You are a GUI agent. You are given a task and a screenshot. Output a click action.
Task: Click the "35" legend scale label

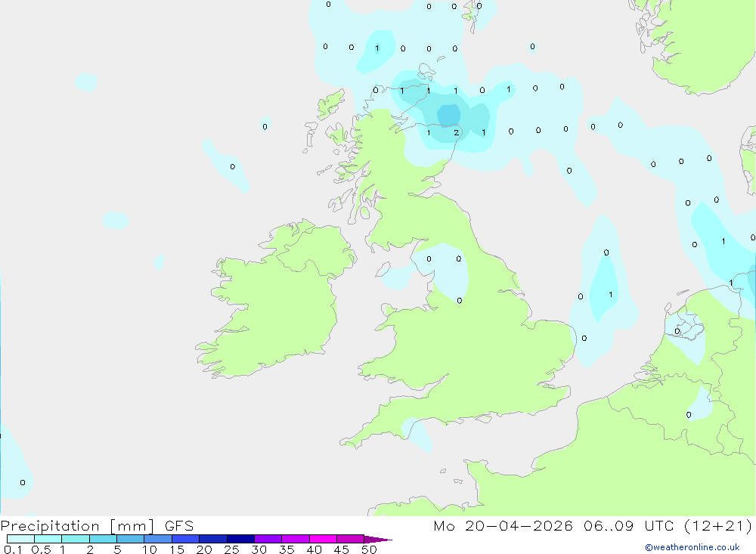coord(287,549)
